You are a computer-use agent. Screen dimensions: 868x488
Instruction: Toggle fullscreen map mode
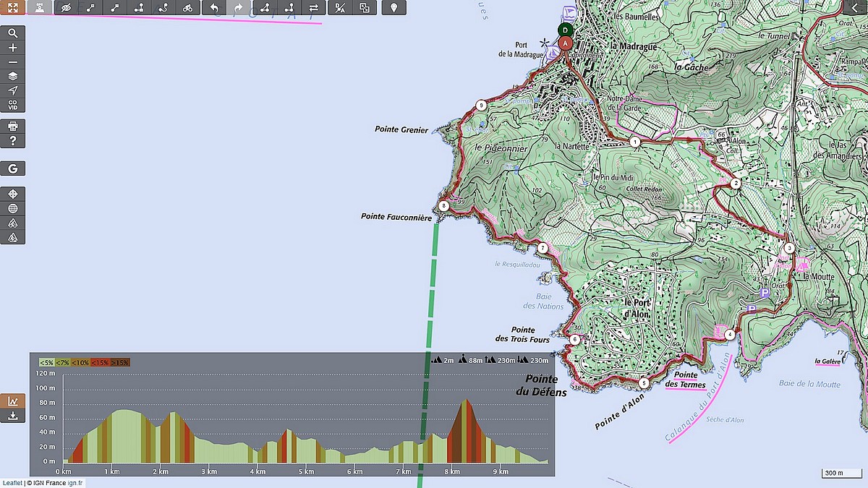[x=12, y=8]
